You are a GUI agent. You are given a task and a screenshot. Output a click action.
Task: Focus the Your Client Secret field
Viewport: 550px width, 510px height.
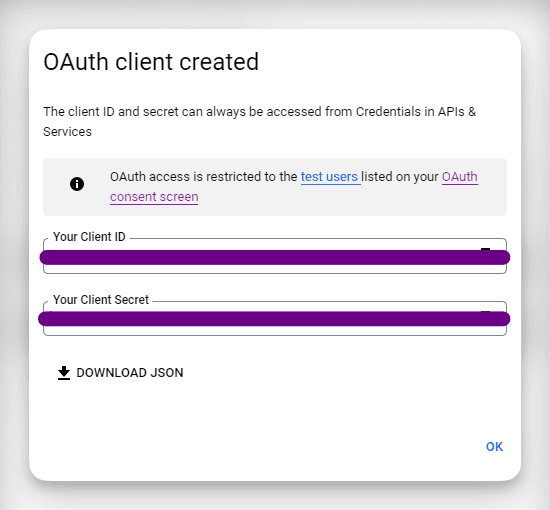click(x=275, y=318)
